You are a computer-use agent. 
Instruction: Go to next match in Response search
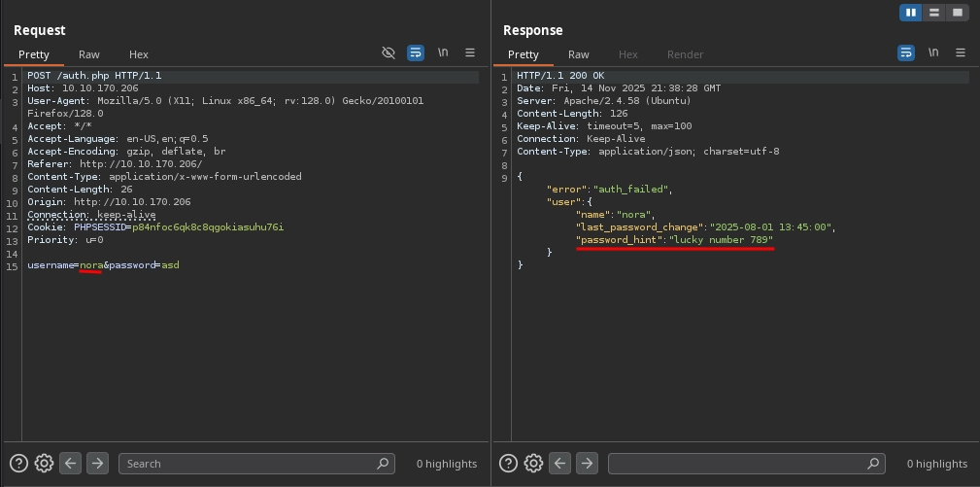[587, 464]
